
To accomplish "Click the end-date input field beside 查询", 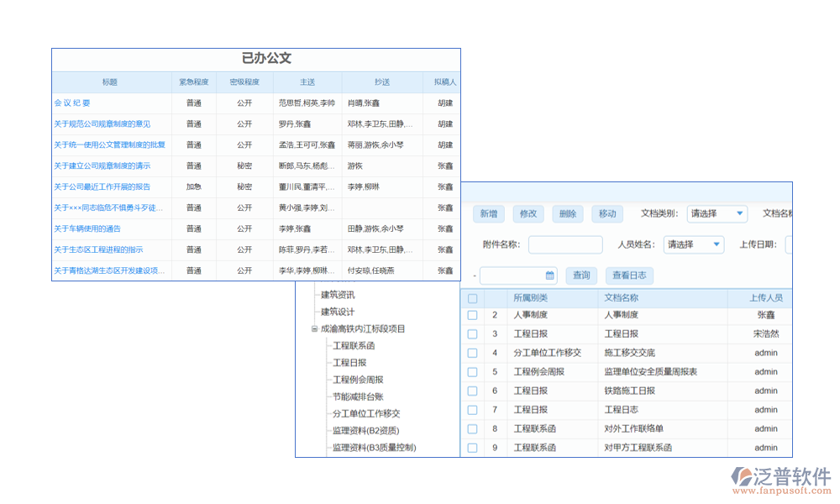I will (x=518, y=276).
